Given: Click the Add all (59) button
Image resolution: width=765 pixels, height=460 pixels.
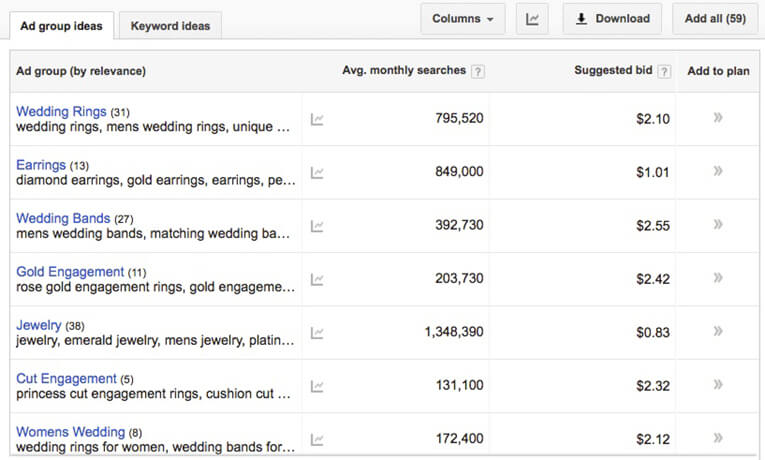Looking at the screenshot, I should point(715,19).
